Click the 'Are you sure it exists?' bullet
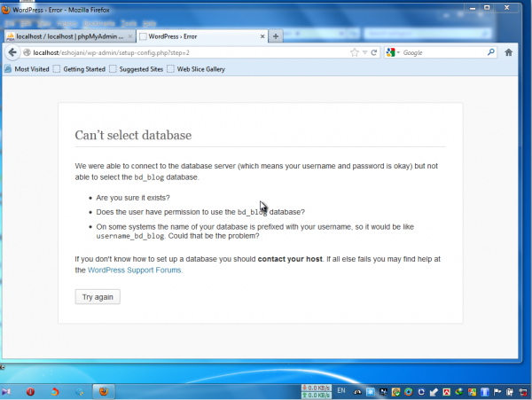 [x=133, y=198]
